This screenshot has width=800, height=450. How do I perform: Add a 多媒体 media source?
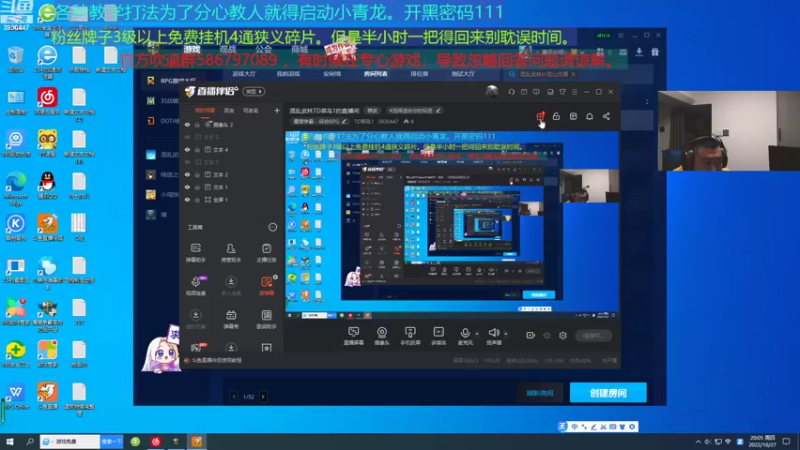(x=438, y=336)
